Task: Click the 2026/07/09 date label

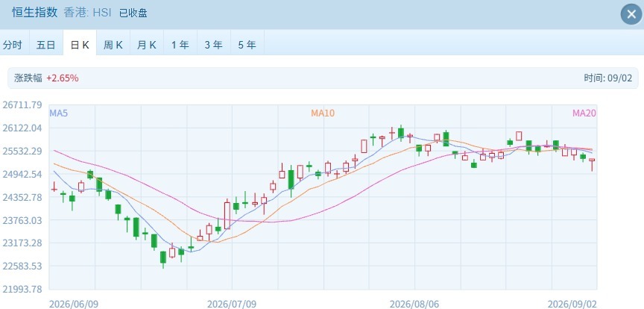Action: (x=232, y=304)
